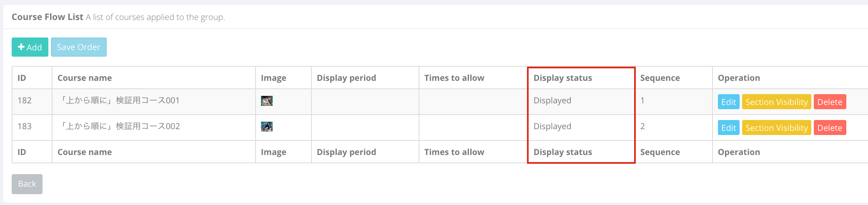Click the top Course name column header
The width and height of the screenshot is (868, 205).
point(85,78)
